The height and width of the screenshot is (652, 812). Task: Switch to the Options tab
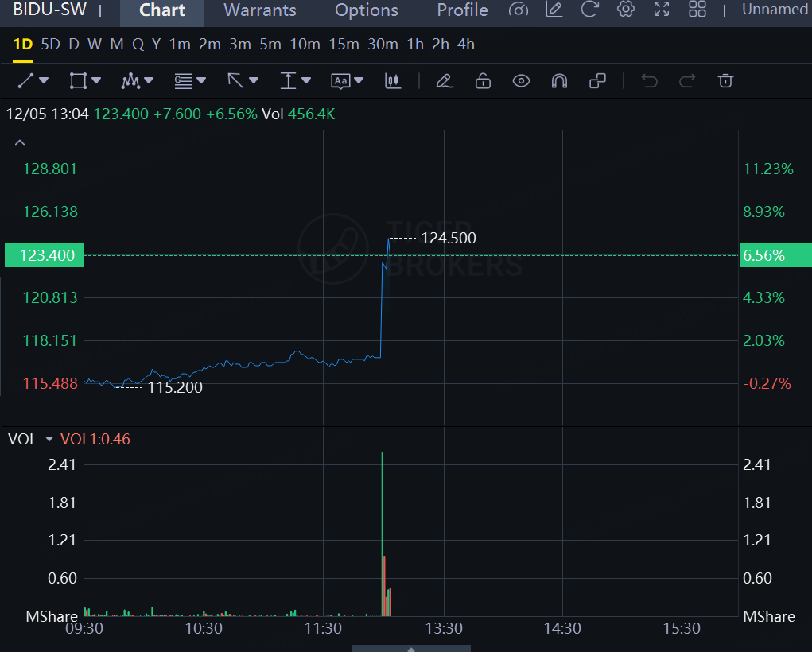[367, 10]
